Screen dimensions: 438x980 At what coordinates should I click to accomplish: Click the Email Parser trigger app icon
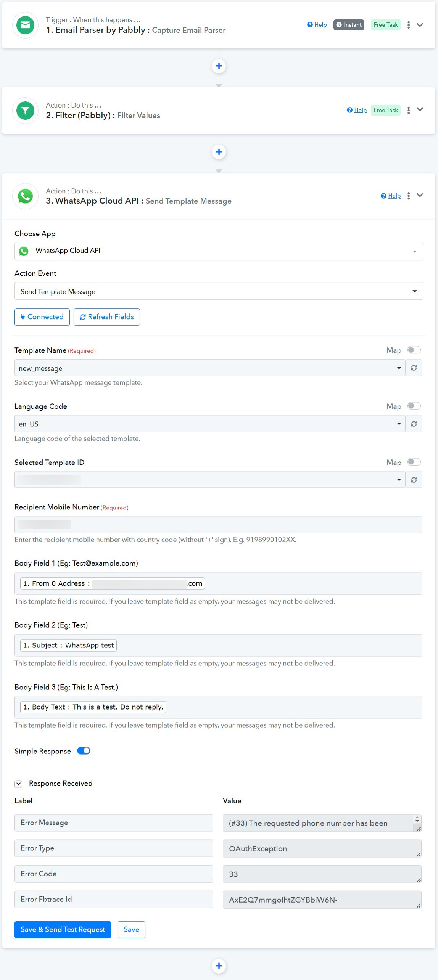pyautogui.click(x=25, y=25)
